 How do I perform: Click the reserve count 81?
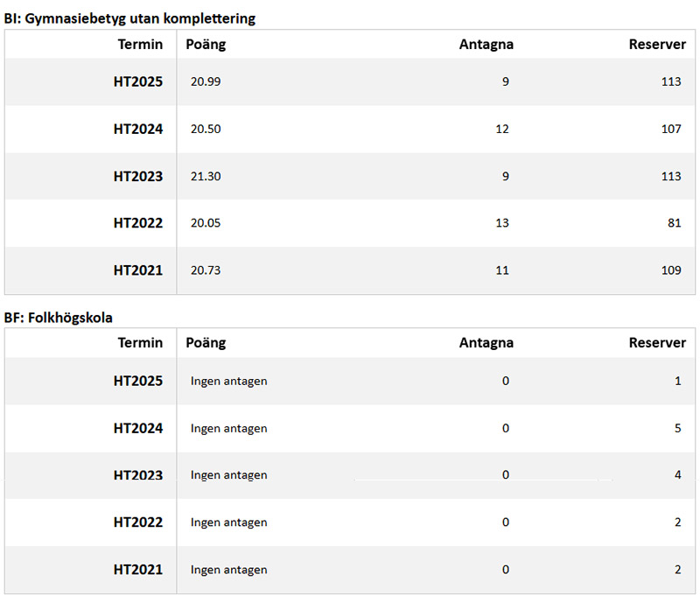click(674, 223)
